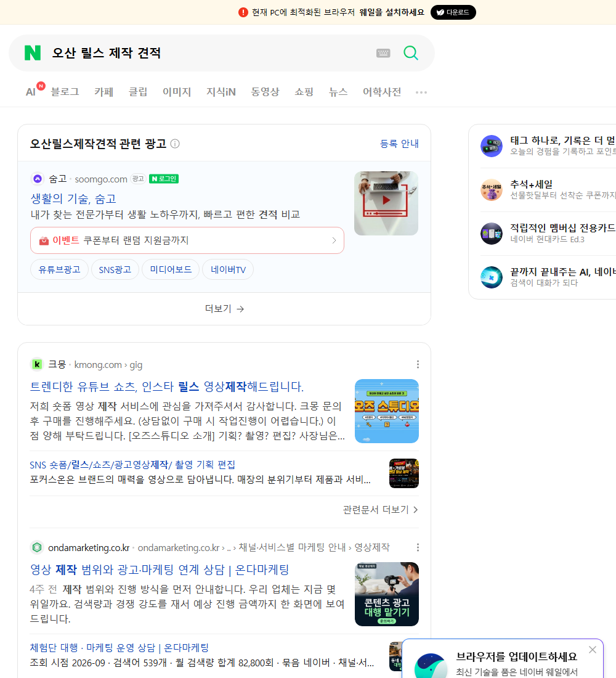Click the soomgo.com URL text
This screenshot has height=678, width=616.
click(101, 179)
